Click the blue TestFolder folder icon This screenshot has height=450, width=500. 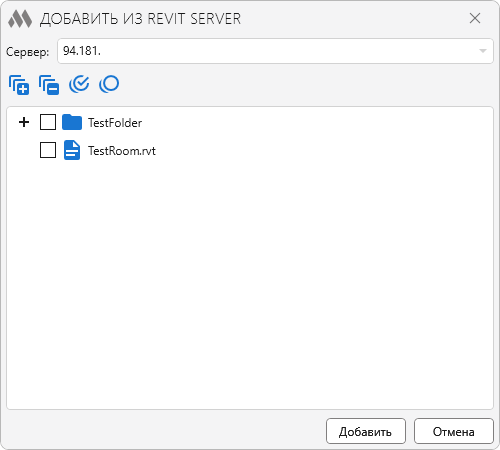[x=72, y=122]
